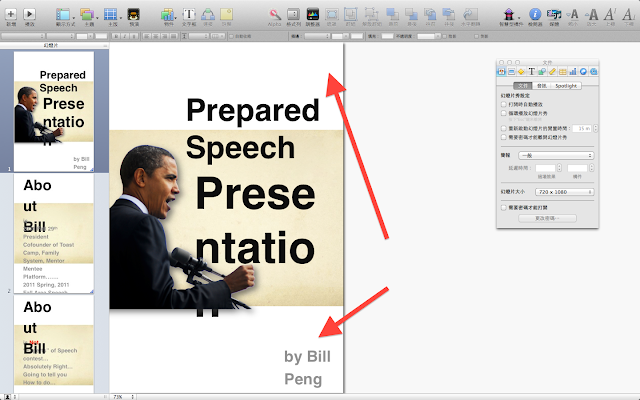Enable restart show if idle checkbox
The image size is (640, 400).
pyautogui.click(x=504, y=128)
